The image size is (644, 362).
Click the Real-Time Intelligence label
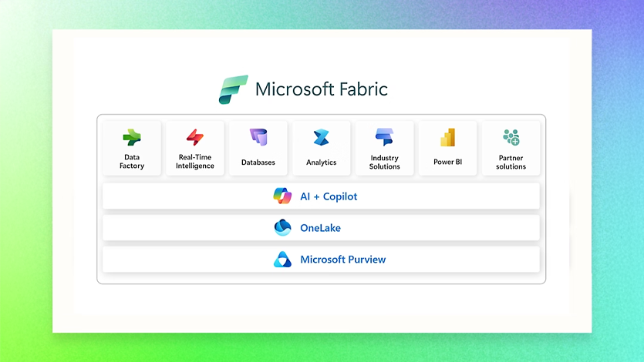click(x=195, y=162)
